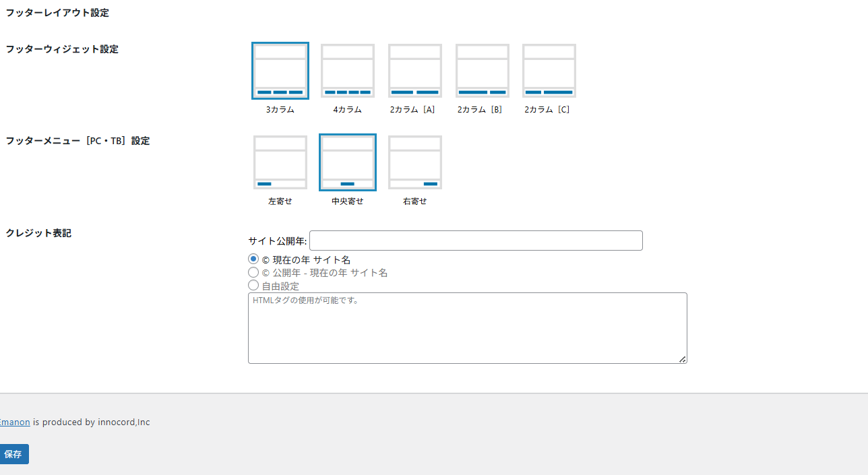
Task: Click the HTML credit textarea
Action: tap(467, 327)
